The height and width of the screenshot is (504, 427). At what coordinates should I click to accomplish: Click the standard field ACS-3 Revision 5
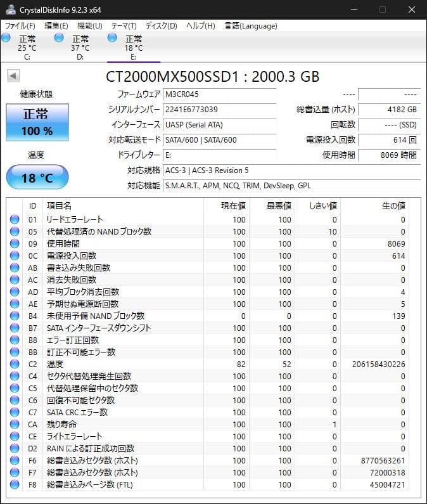click(291, 171)
